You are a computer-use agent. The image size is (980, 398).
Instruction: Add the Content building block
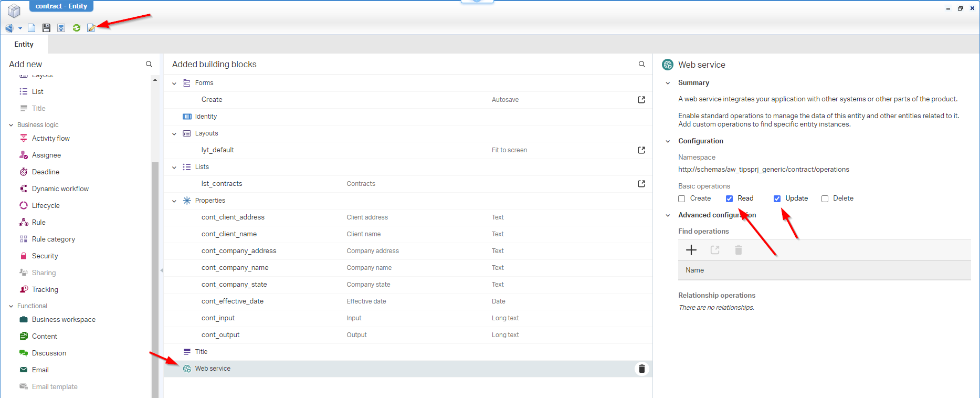coord(45,336)
